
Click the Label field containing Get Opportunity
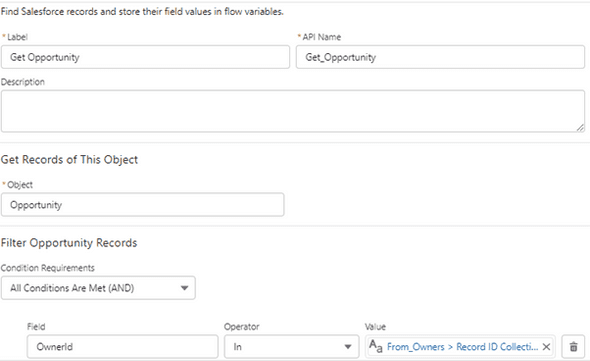coord(145,57)
